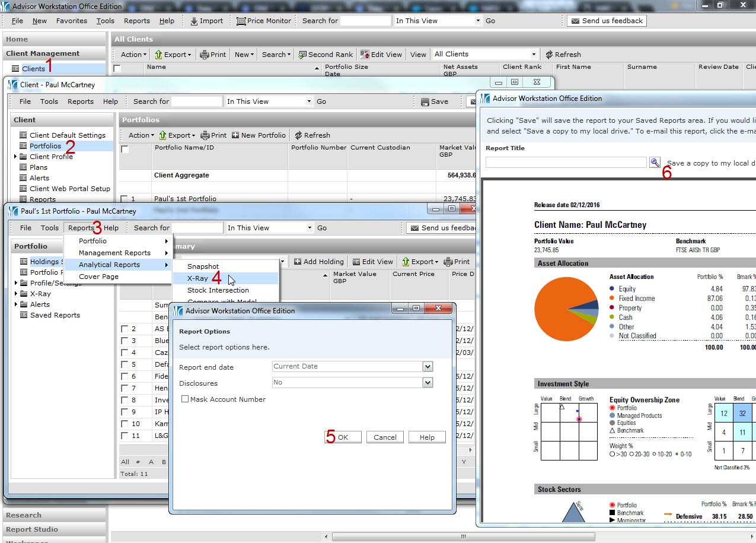Image resolution: width=756 pixels, height=543 pixels.
Task: Click the New Portfolio icon button
Action: point(235,135)
